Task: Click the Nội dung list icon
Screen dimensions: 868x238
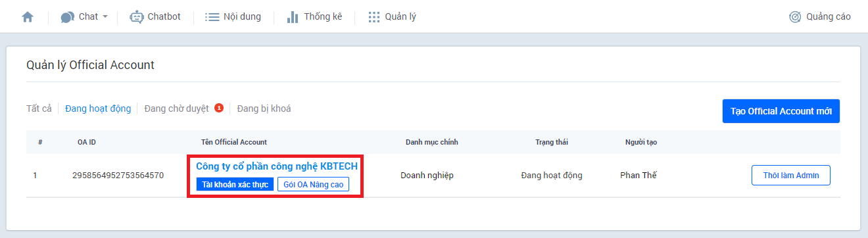Action: 212,17
